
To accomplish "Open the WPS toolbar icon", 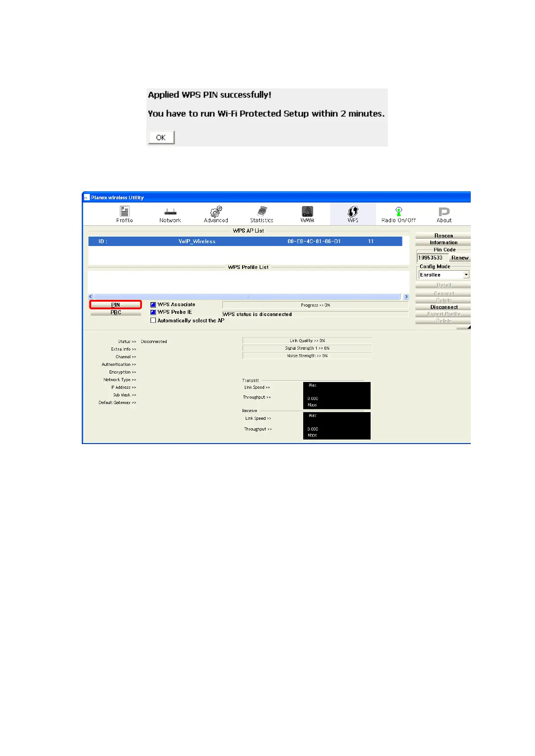I will click(353, 211).
